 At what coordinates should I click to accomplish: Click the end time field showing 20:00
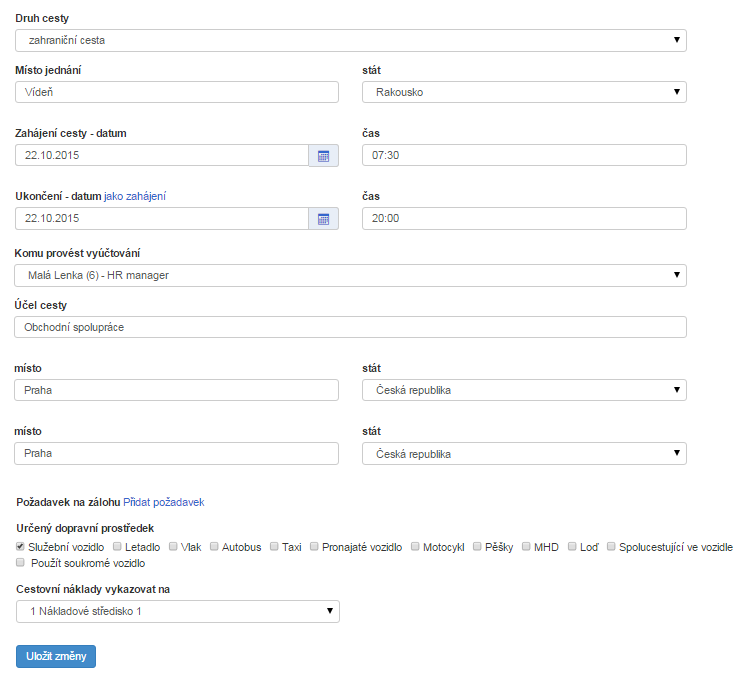(524, 219)
